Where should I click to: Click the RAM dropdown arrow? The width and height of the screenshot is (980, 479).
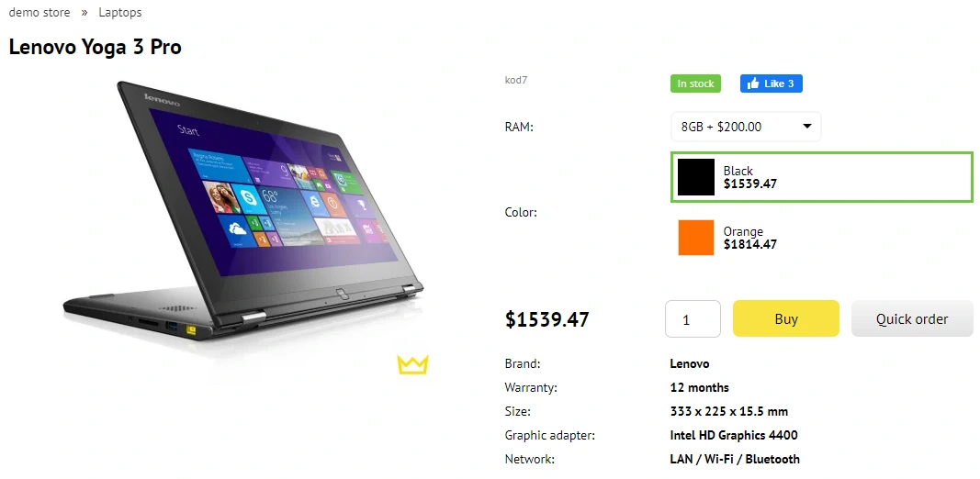[807, 126]
